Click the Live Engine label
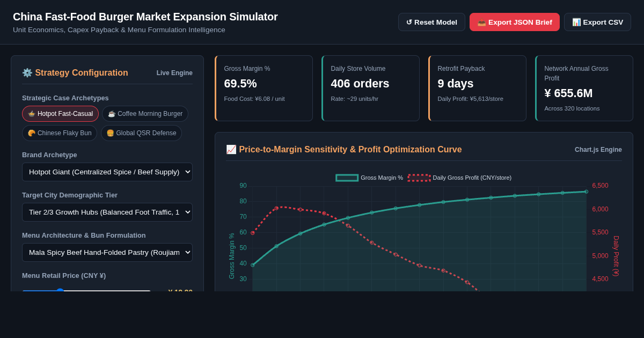The image size is (644, 338). pos(174,73)
